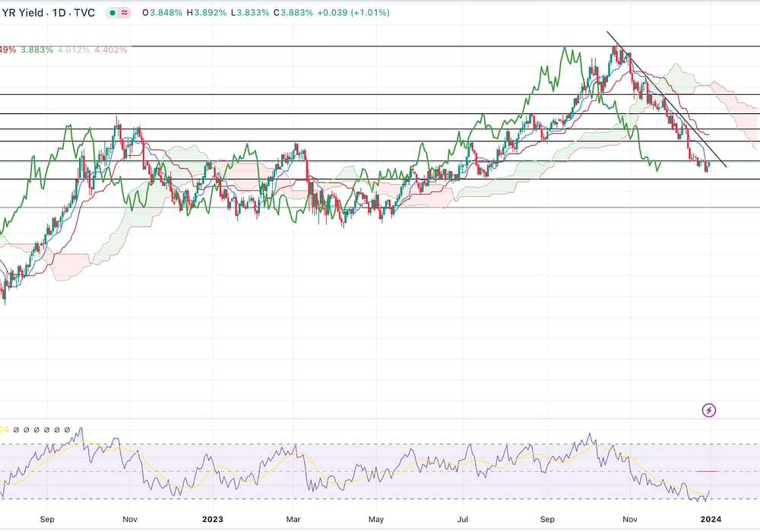This screenshot has width=760, height=532.
Task: Click the 2024 label on time axis
Action: [x=710, y=520]
